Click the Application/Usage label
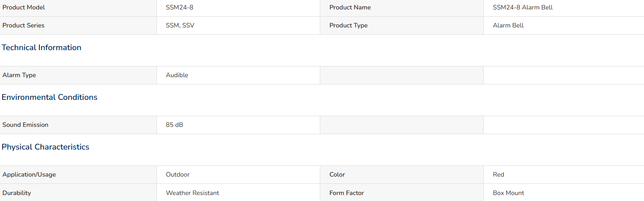Viewport: 644px width, 201px height. (29, 174)
